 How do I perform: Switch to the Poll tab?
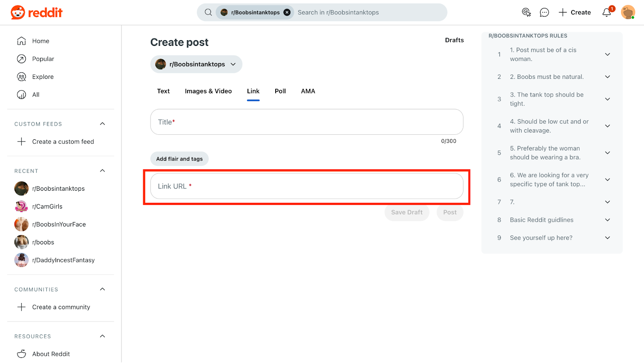click(x=280, y=91)
